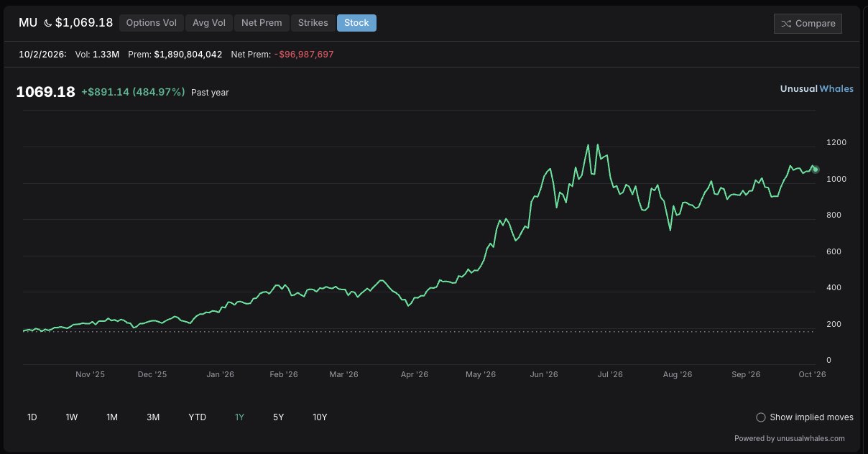Enable the Show implied moves radio option
868x454 pixels.
coord(761,417)
